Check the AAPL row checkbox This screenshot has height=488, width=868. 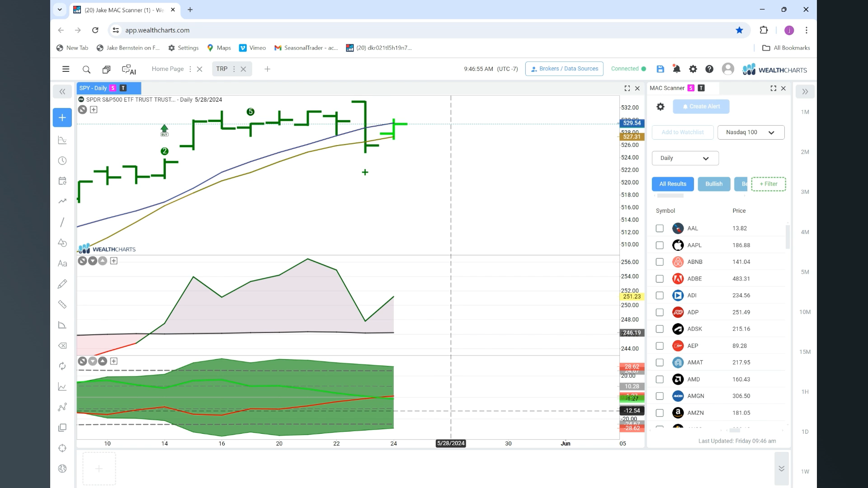click(x=660, y=245)
